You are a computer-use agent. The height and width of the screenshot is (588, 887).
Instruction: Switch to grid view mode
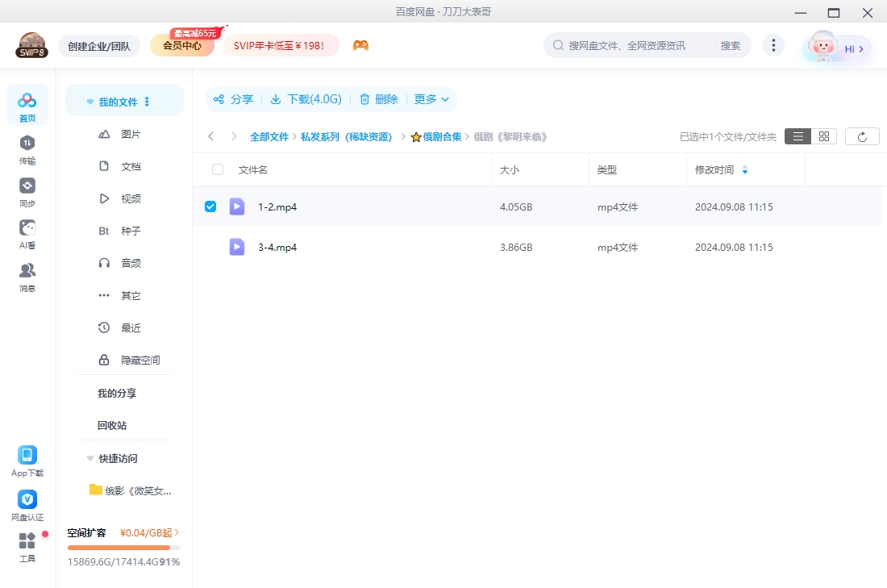(823, 136)
